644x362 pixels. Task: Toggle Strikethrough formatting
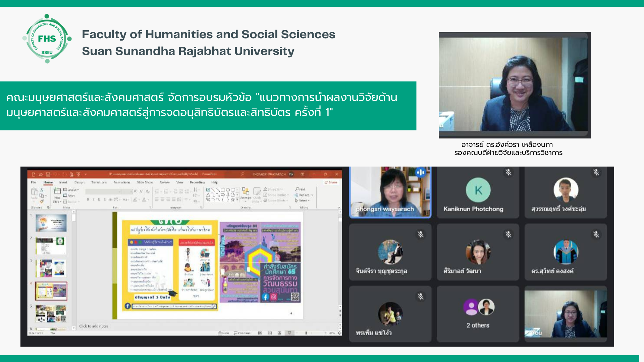[110, 199]
